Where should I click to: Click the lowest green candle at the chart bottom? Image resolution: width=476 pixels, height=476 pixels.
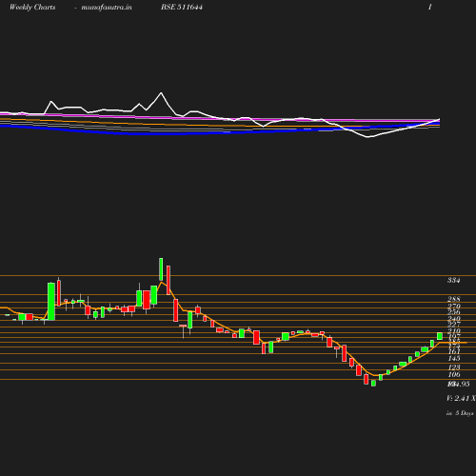pyautogui.click(x=373, y=384)
